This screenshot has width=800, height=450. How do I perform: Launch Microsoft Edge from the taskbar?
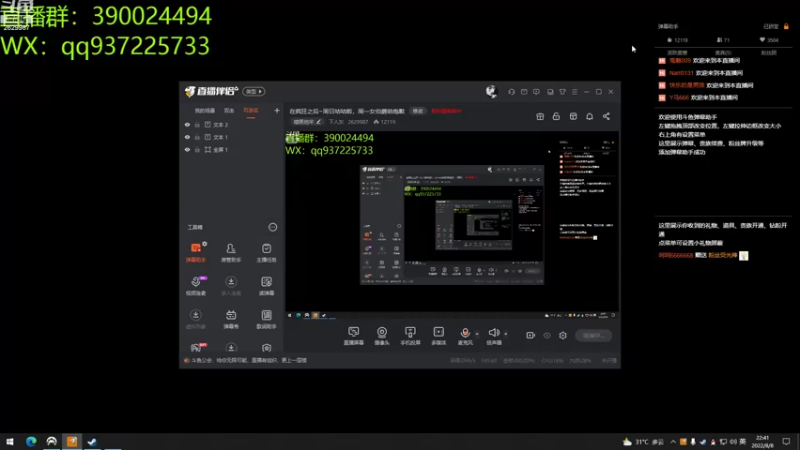click(31, 441)
